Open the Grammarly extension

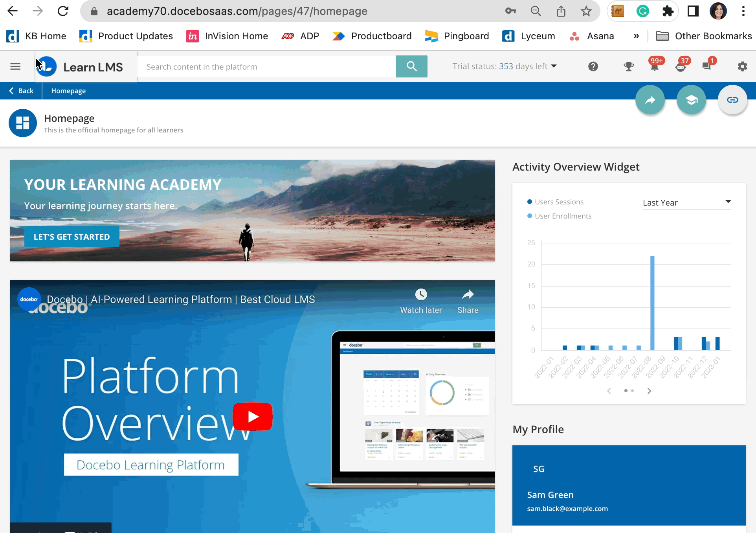(642, 11)
